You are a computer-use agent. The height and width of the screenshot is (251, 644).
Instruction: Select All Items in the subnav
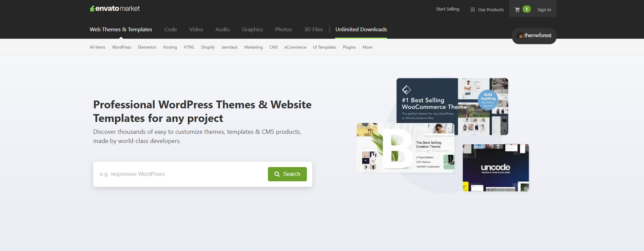[97, 47]
